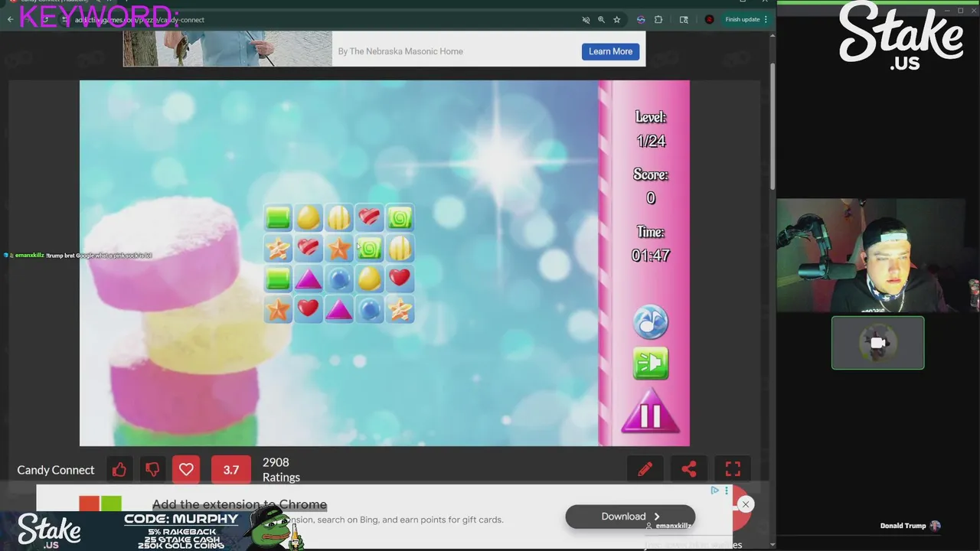The width and height of the screenshot is (980, 551).
Task: Select the green swirl candy in the top row
Action: 400,218
